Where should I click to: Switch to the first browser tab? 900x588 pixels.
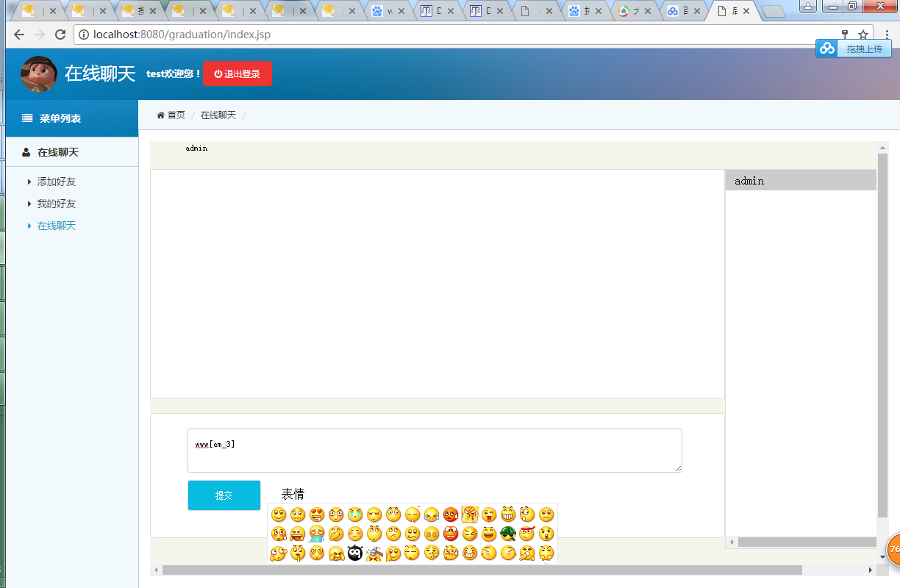(x=39, y=11)
